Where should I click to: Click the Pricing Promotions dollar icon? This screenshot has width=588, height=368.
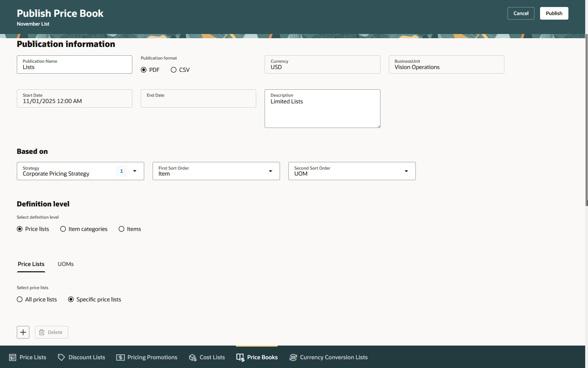pyautogui.click(x=120, y=357)
